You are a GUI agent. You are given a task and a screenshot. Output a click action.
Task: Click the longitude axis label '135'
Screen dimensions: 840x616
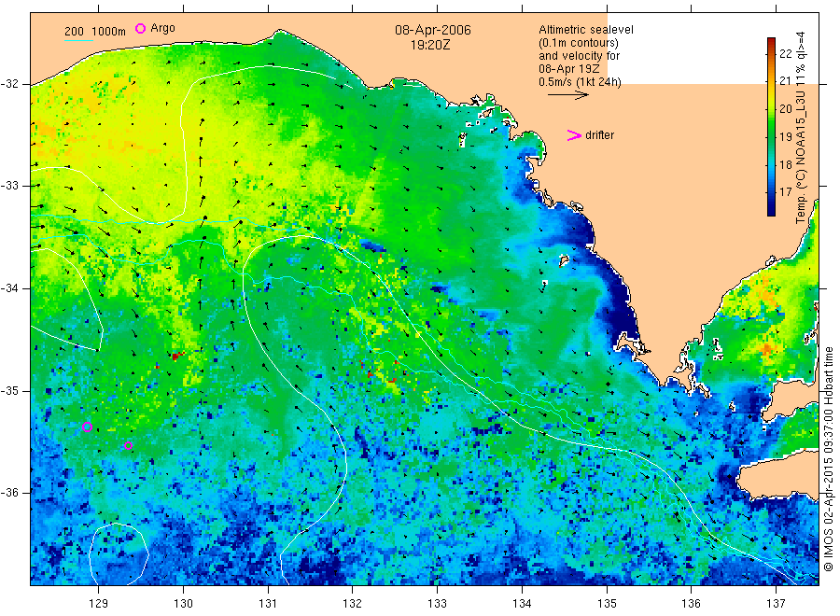pos(607,604)
